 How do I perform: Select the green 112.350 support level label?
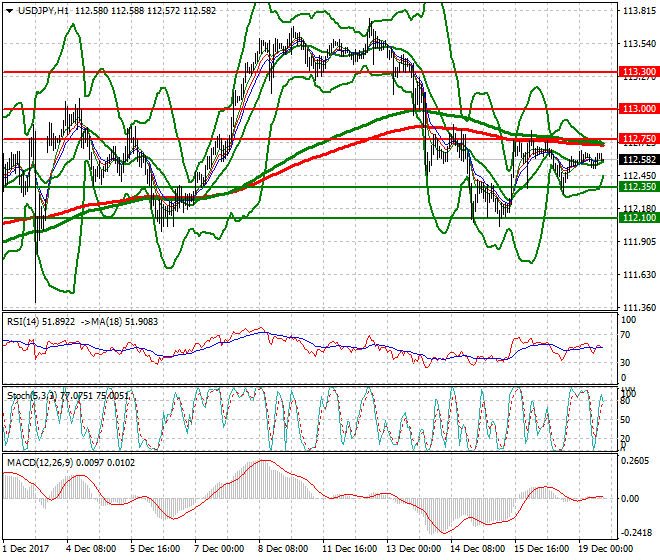point(638,187)
